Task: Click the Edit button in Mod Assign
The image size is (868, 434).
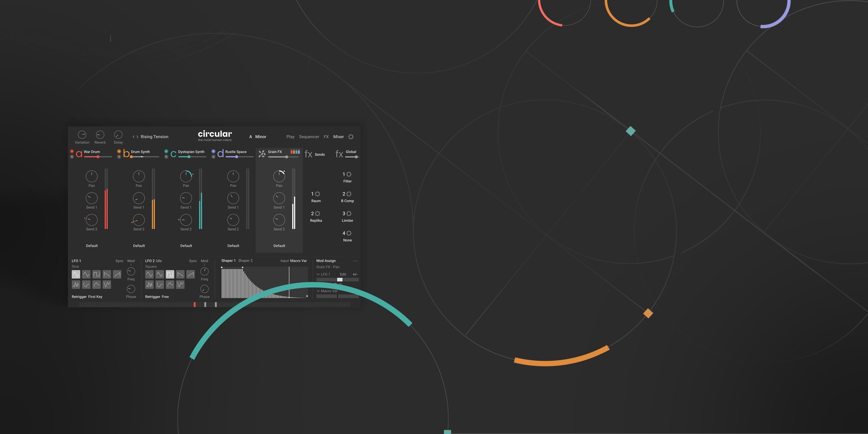Action: (343, 274)
